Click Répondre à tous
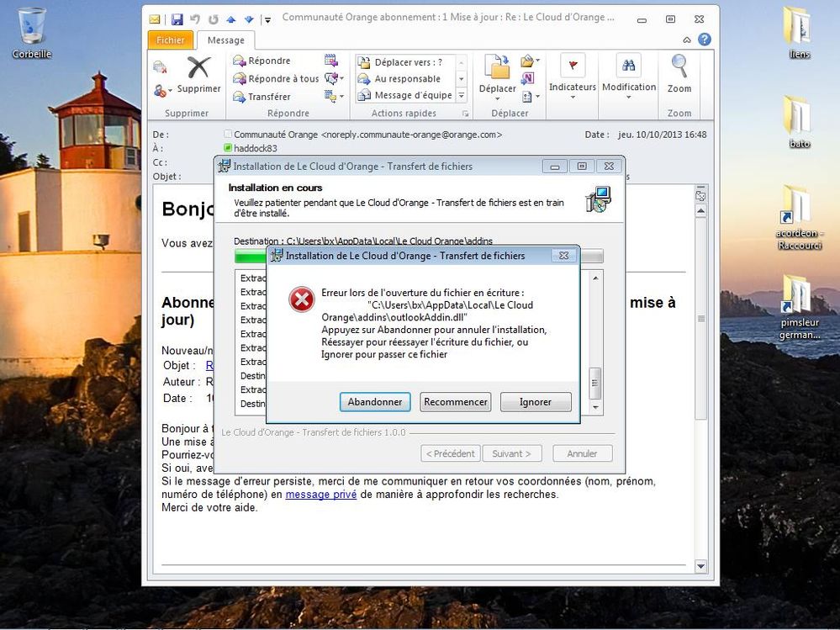The height and width of the screenshot is (630, 840). pos(275,79)
